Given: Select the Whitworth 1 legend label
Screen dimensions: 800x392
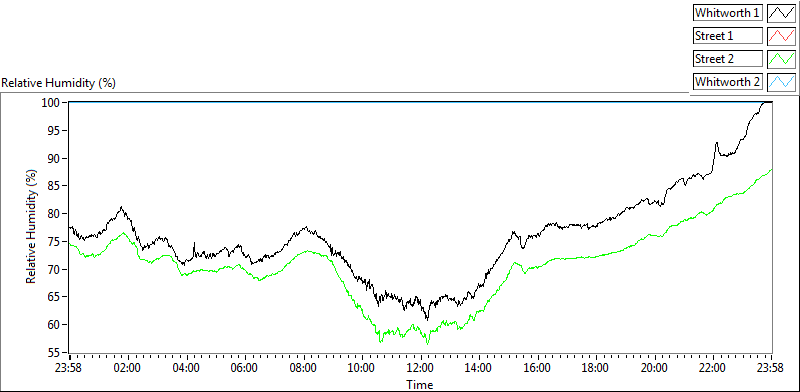Looking at the screenshot, I should coord(728,13).
